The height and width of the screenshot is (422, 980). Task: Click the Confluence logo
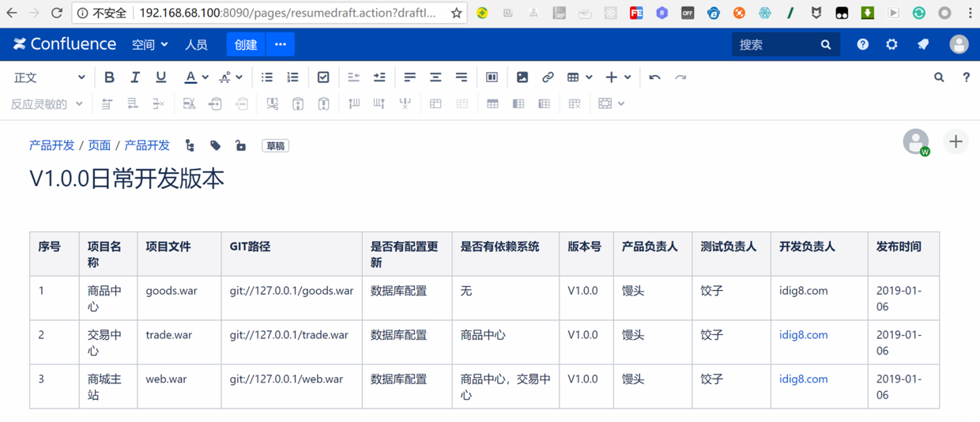(x=65, y=44)
